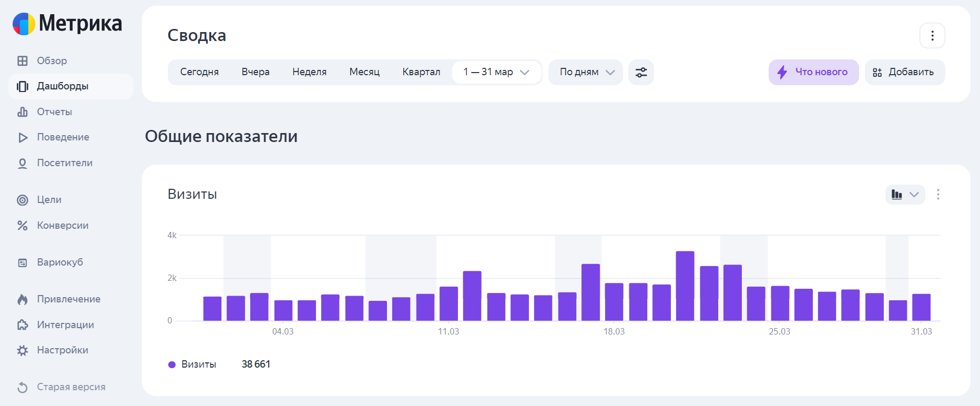This screenshot has width=980, height=406.
Task: Expand the По дням grouping dropdown
Action: click(x=586, y=72)
